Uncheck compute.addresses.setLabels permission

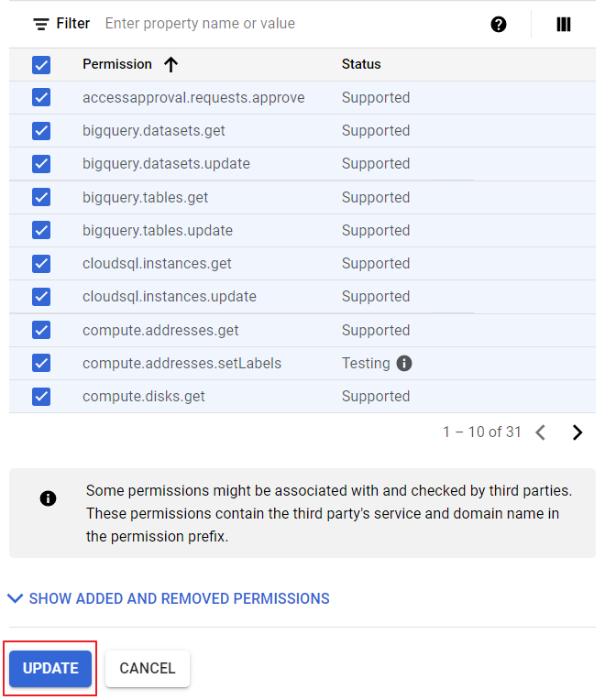click(41, 364)
